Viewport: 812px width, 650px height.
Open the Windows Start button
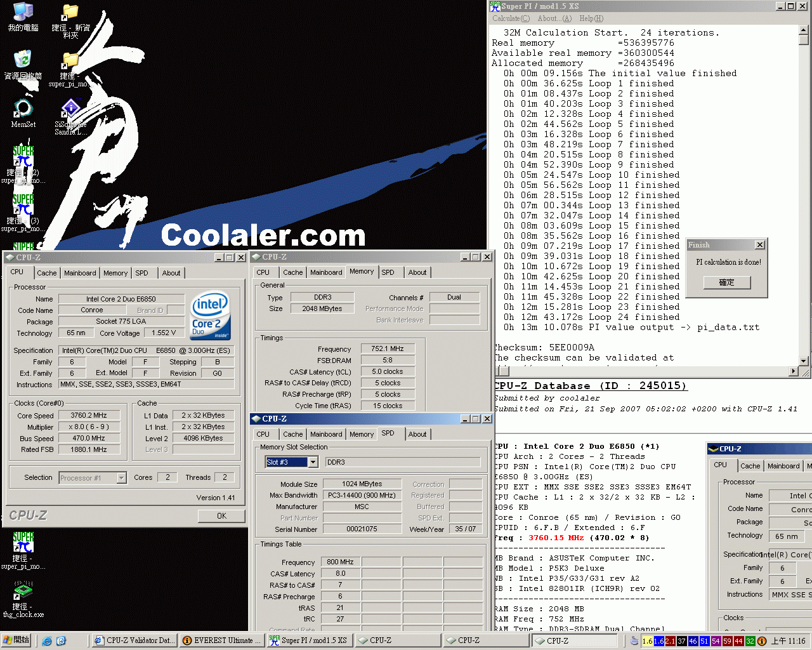(x=16, y=640)
